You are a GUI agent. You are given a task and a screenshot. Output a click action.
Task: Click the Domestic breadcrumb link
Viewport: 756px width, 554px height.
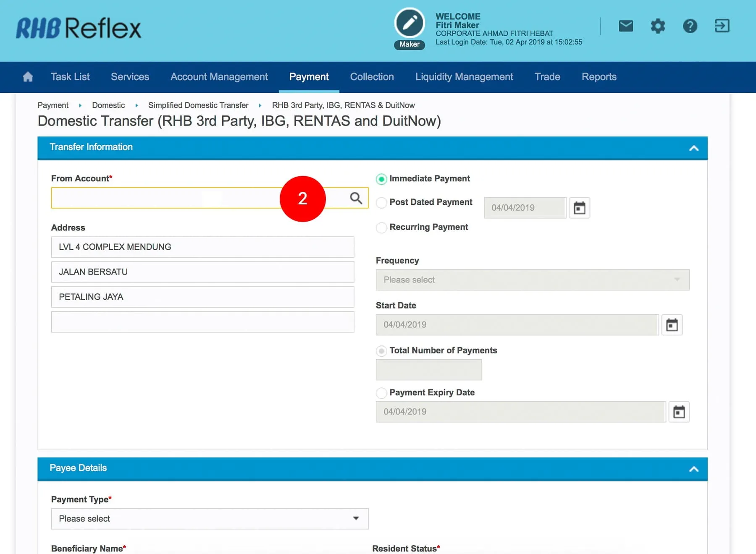(x=108, y=105)
